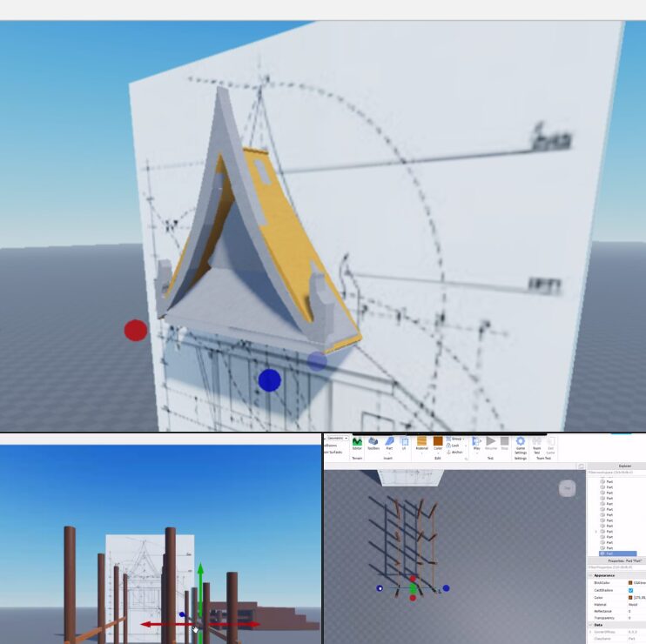Open the Material picker
Screen dimensions: 646x644
pyautogui.click(x=422, y=443)
